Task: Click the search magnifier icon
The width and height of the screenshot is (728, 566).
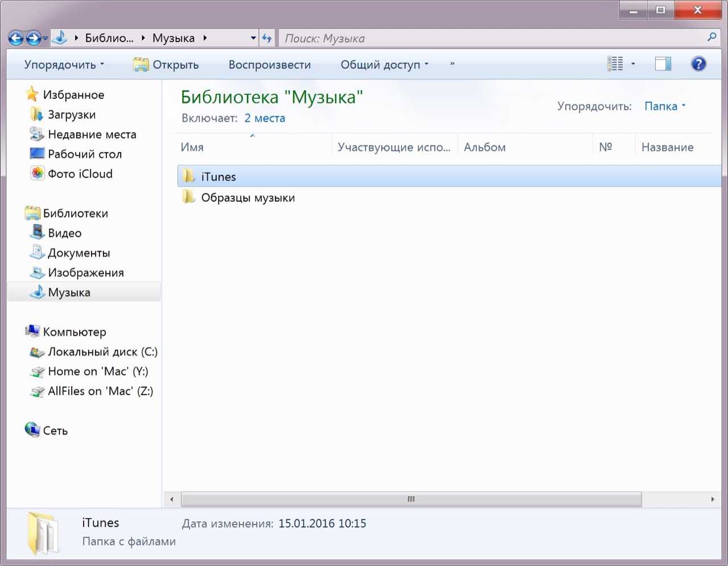Action: pyautogui.click(x=712, y=38)
